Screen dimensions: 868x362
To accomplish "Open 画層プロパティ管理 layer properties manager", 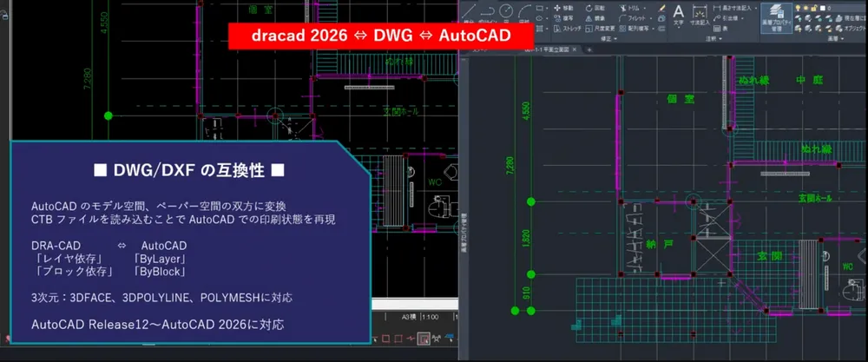I will 777,18.
